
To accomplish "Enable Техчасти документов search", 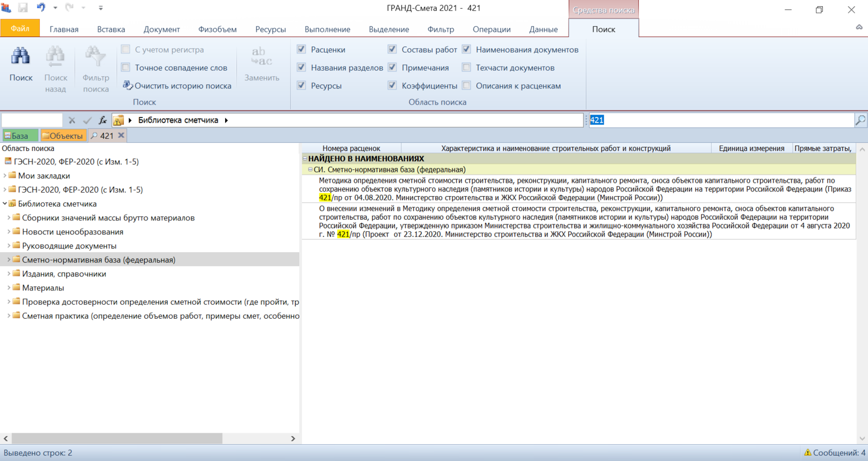I will pyautogui.click(x=466, y=68).
